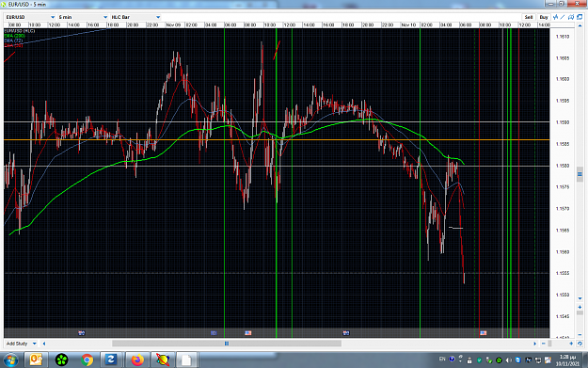Viewport: 588px width, 368px height.
Task: Click the US flag marker near Nov 09 08:00
Action: 247,333
